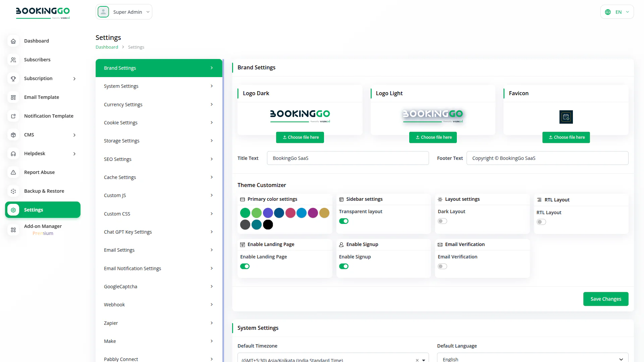Select the black primary color swatch
Viewport: 644px width, 362px height.
click(268, 225)
